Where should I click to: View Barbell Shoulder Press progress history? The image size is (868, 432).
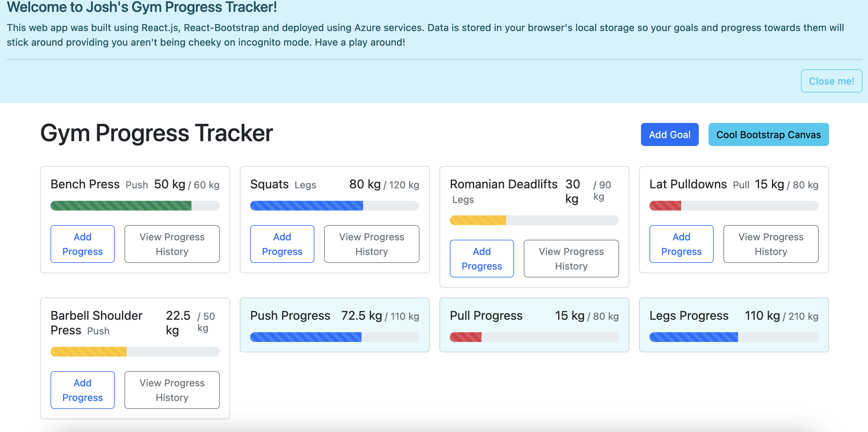[x=172, y=390]
